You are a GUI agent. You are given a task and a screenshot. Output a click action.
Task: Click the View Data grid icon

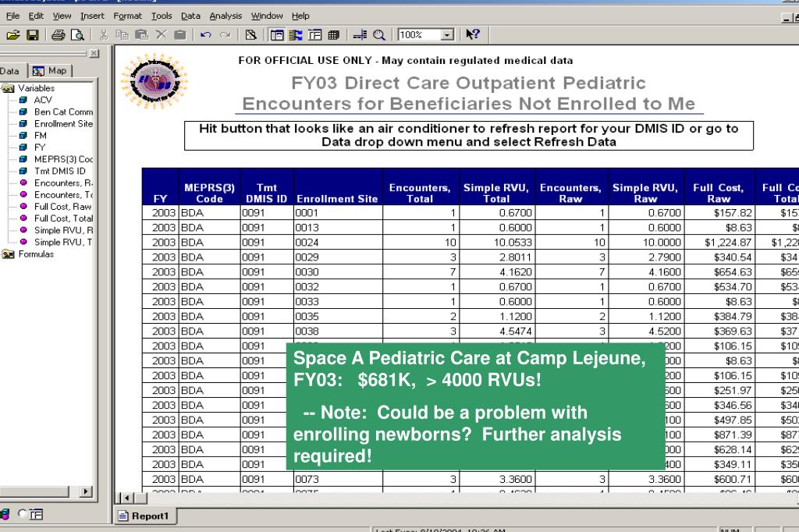coord(334,34)
